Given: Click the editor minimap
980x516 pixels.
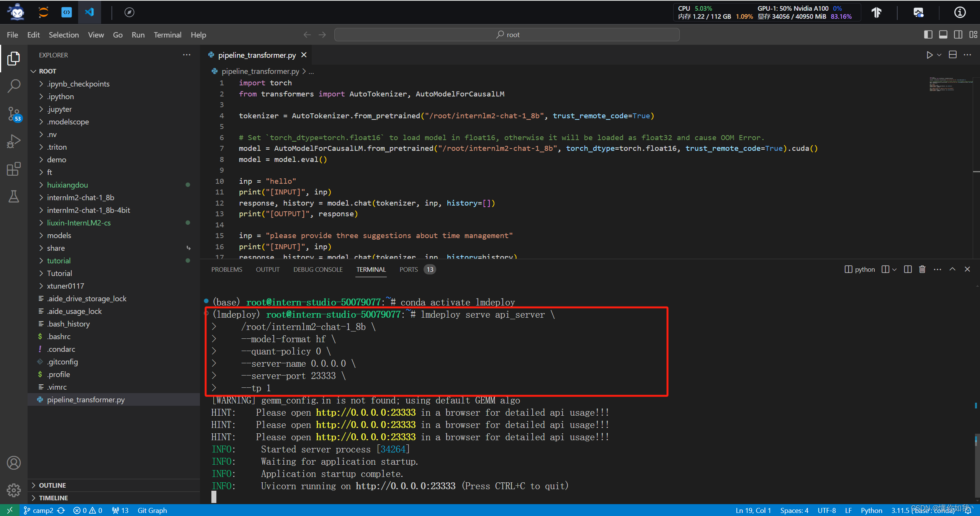Looking at the screenshot, I should tap(951, 84).
